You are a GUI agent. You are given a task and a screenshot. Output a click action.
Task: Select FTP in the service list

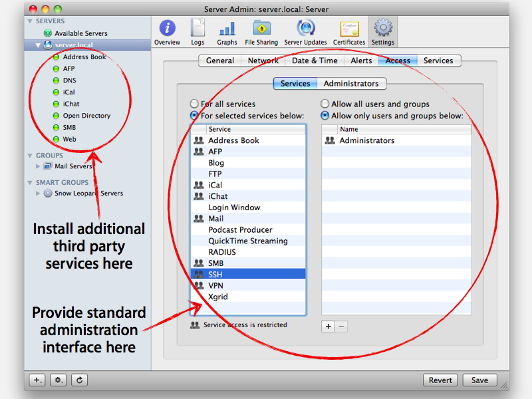[248, 174]
